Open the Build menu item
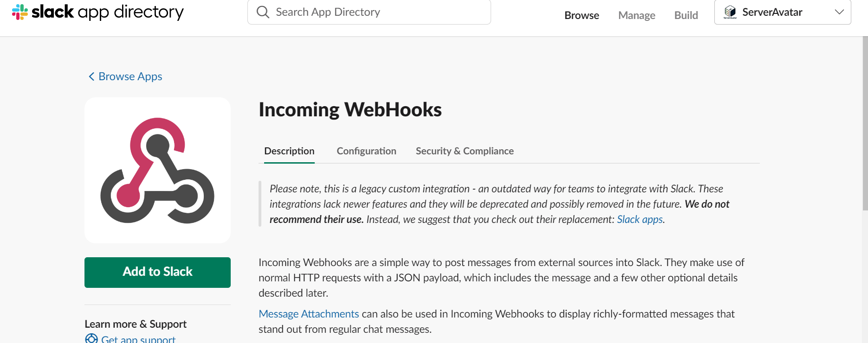Screen dimensions: 868x343 pyautogui.click(x=686, y=15)
